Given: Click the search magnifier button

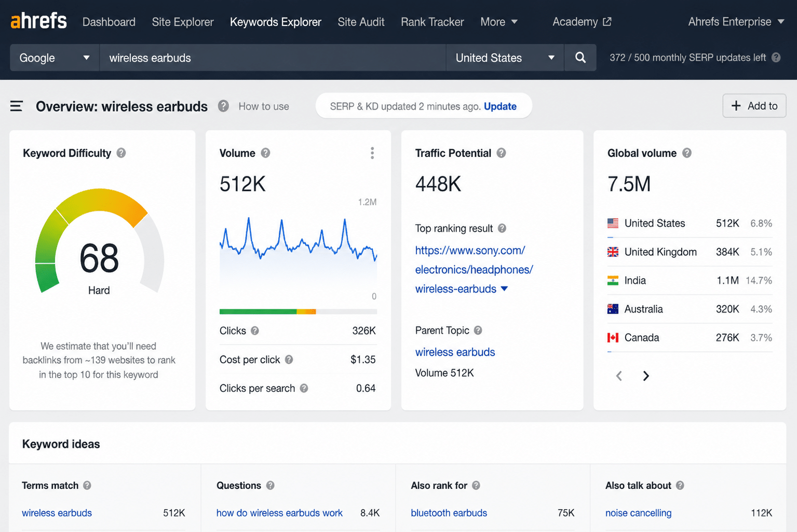Looking at the screenshot, I should coord(580,58).
